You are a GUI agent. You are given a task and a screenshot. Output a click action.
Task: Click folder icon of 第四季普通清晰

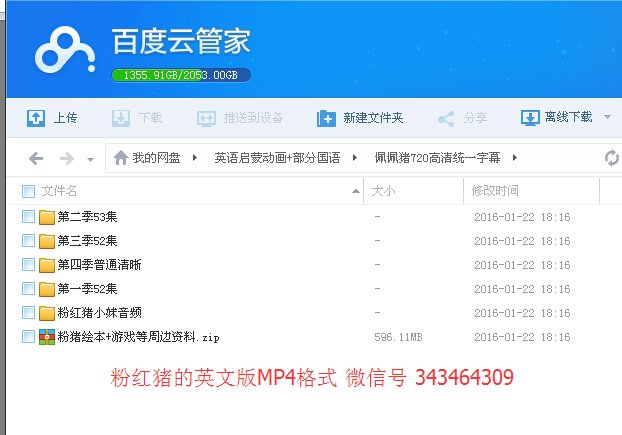coord(47,265)
